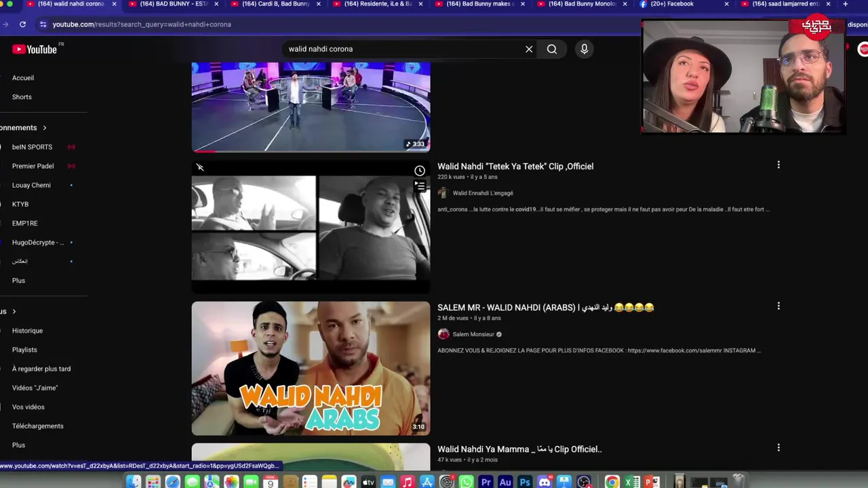Image resolution: width=868 pixels, height=488 pixels.
Task: Open Apple TV from the dock
Action: coord(368,482)
